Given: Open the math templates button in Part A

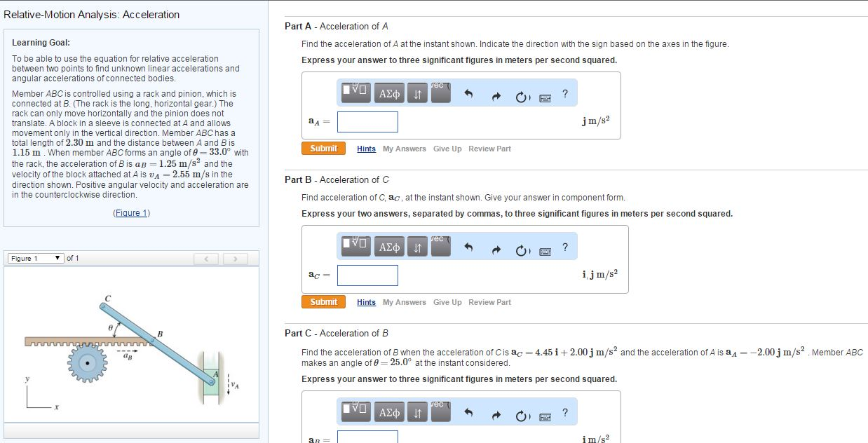Looking at the screenshot, I should coord(355,92).
